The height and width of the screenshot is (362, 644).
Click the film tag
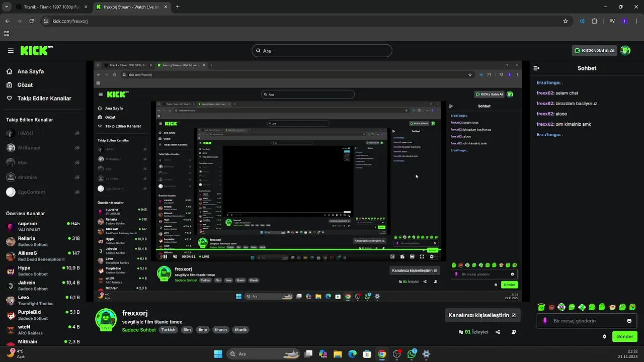(187, 330)
